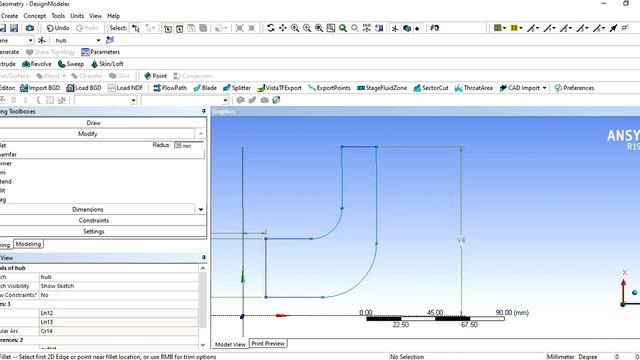Viewport: 640px width, 360px height.
Task: Click the fillet Radius input field
Action: coord(188,145)
